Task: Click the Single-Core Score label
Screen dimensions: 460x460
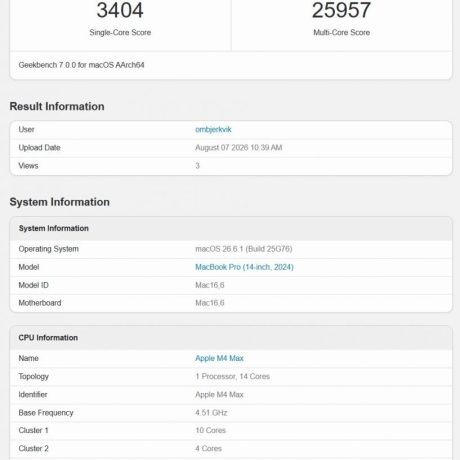Action: pos(120,32)
